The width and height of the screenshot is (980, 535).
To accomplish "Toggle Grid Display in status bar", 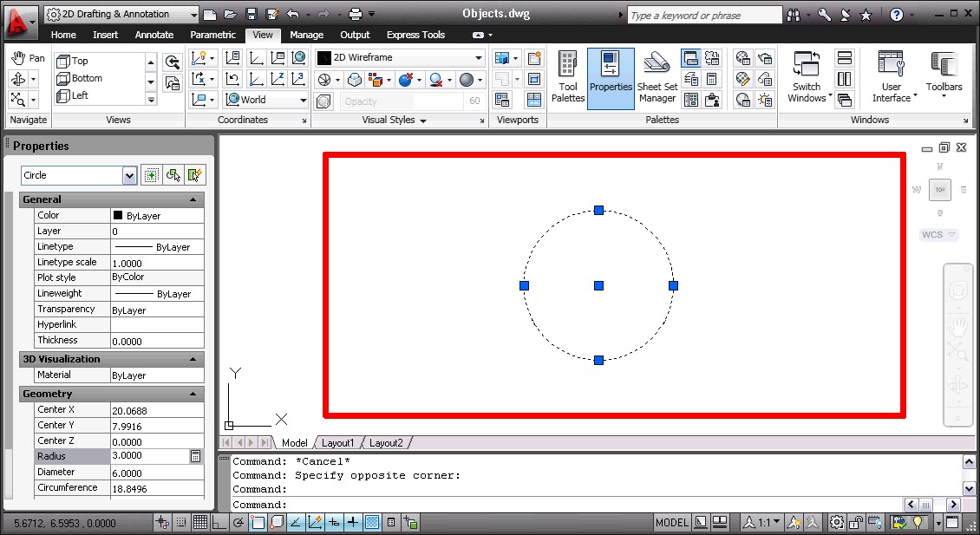I will tap(200, 523).
